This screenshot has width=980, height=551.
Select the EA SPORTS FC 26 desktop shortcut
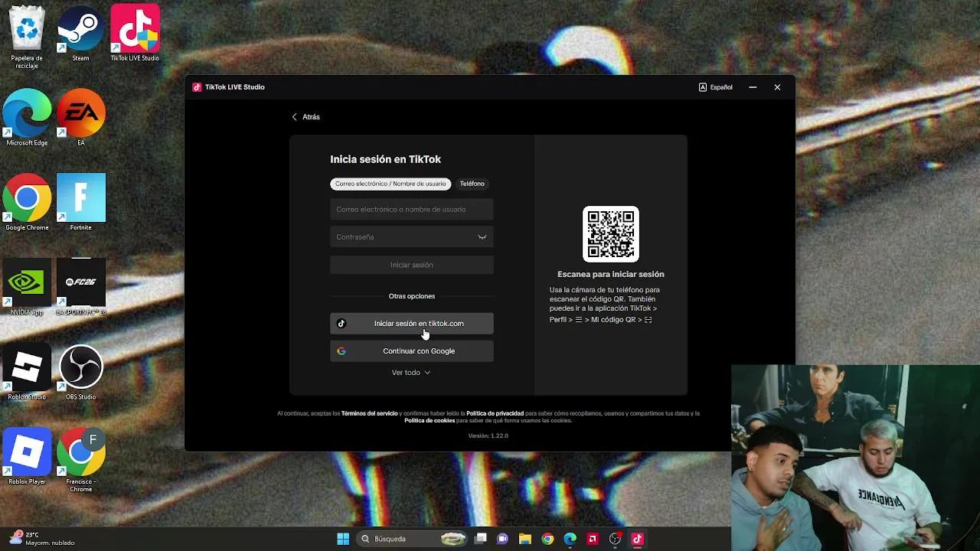[80, 288]
